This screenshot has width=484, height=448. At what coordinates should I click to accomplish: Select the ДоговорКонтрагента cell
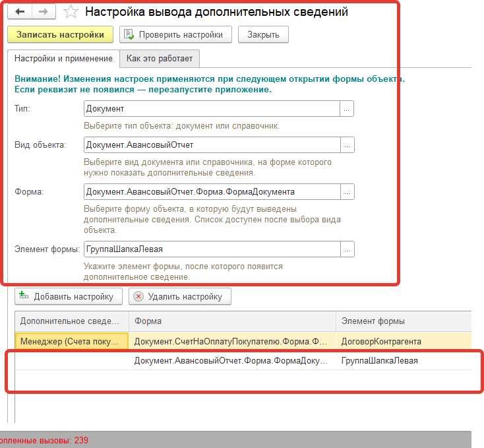point(404,341)
